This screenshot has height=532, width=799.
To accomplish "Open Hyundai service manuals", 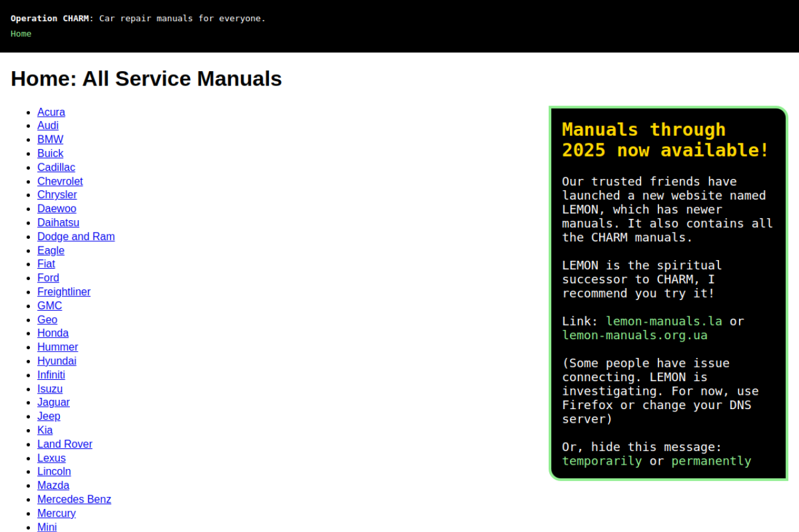I will pos(57,361).
